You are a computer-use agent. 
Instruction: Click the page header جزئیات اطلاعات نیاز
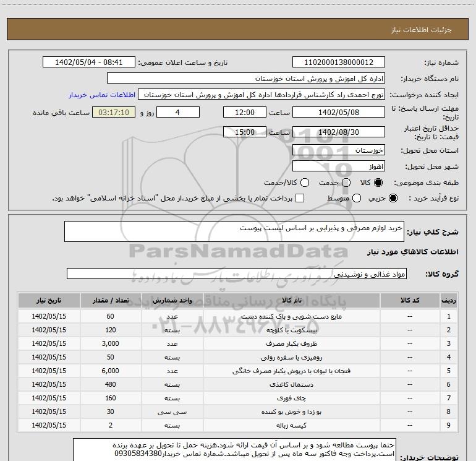click(x=421, y=30)
